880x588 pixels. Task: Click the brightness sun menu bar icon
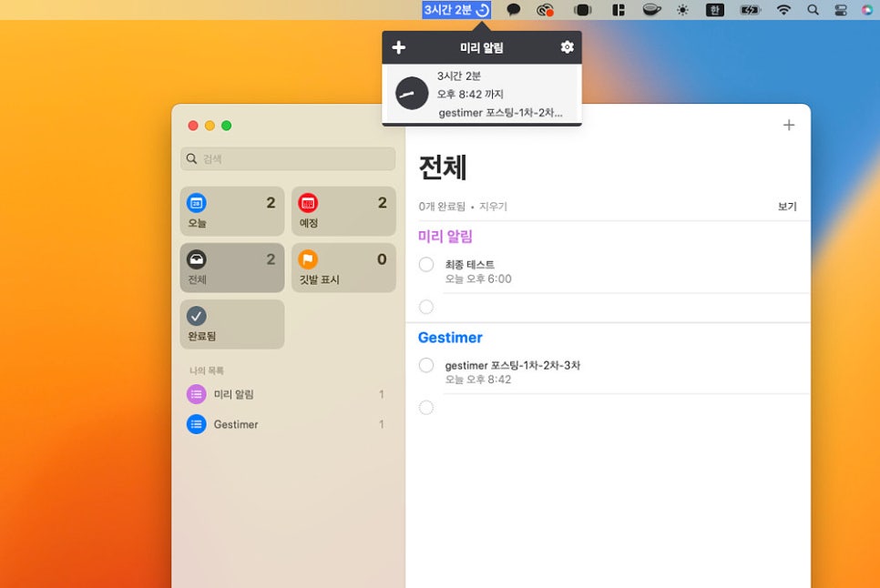click(682, 9)
